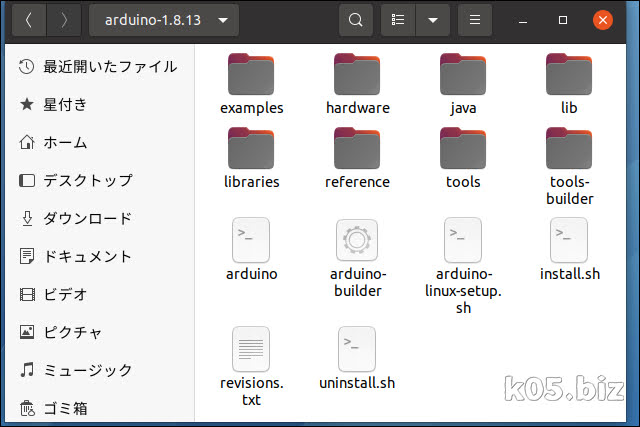Click the revisions.txt file name label
640x427 pixels.
[x=251, y=391]
